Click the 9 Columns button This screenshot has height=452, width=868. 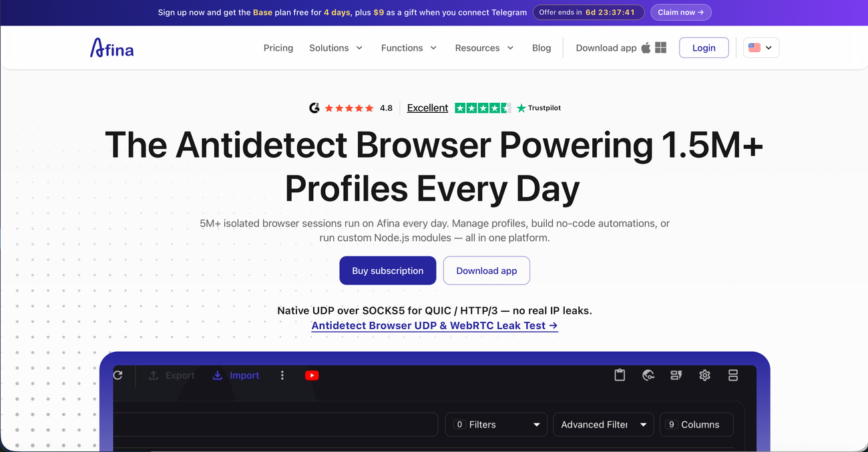pyautogui.click(x=696, y=425)
